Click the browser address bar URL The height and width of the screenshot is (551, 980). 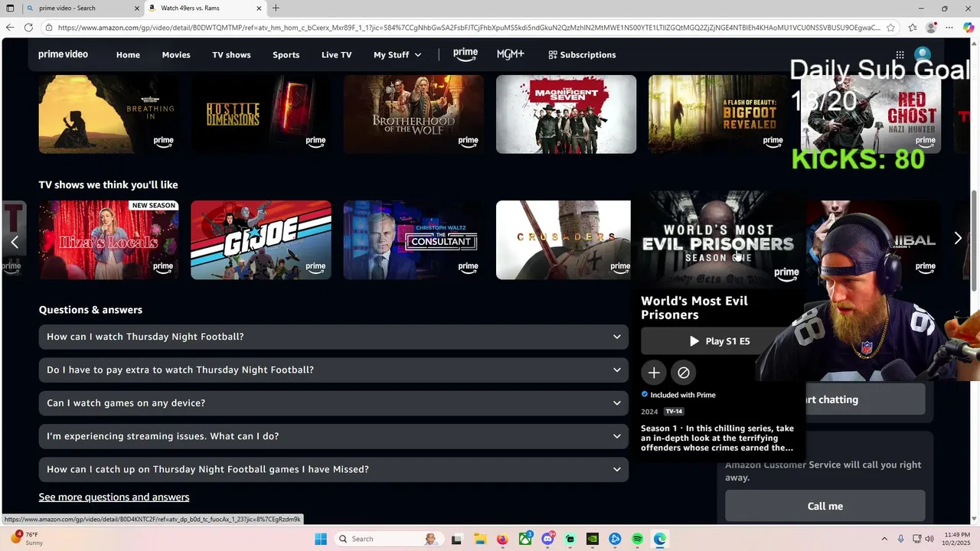(x=469, y=28)
